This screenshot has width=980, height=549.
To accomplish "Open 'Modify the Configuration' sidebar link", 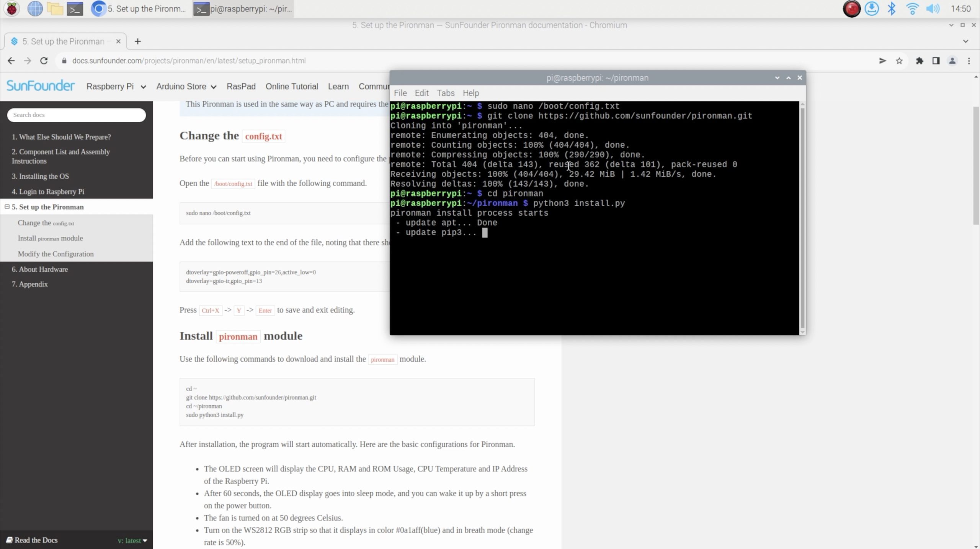I will (56, 254).
